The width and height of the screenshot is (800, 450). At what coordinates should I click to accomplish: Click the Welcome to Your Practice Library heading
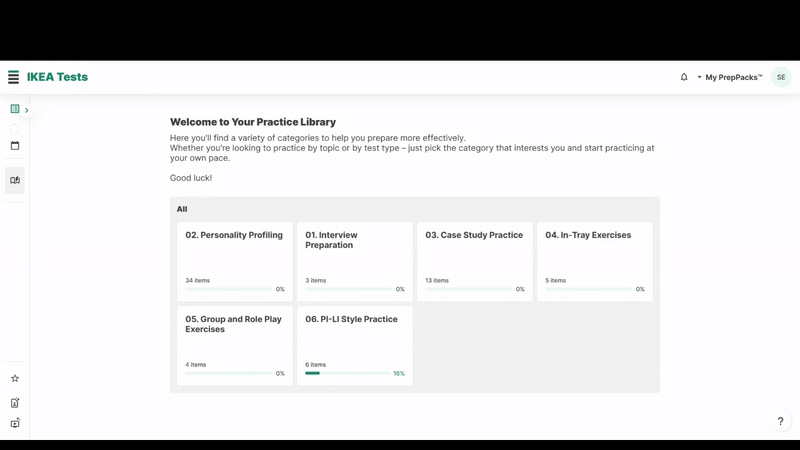pyautogui.click(x=253, y=122)
